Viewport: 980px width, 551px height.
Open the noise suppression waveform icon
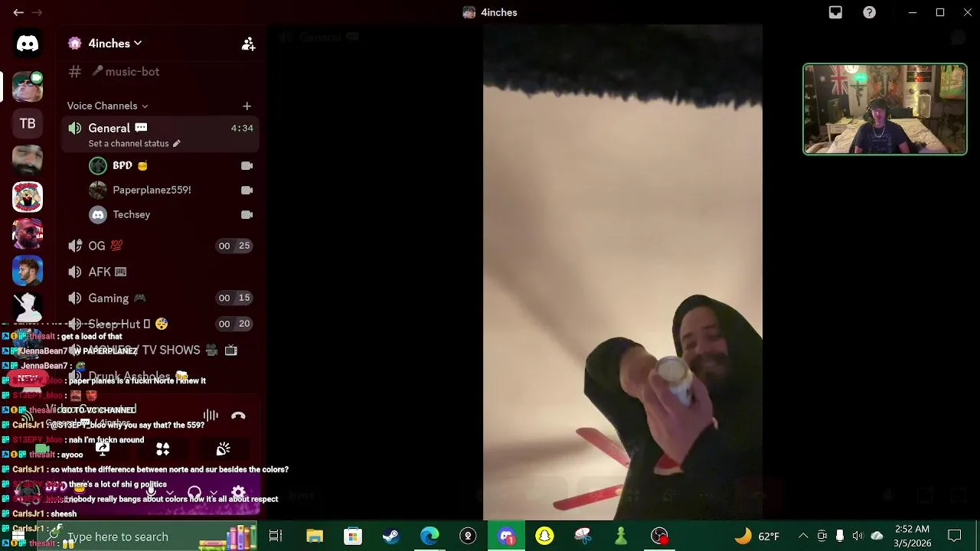click(x=211, y=416)
